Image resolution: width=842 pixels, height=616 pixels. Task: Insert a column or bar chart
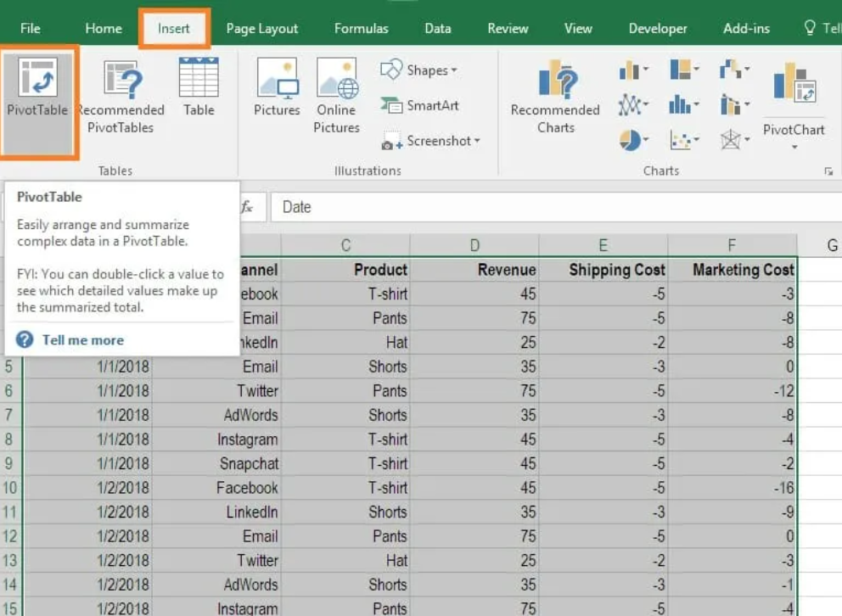pos(634,70)
